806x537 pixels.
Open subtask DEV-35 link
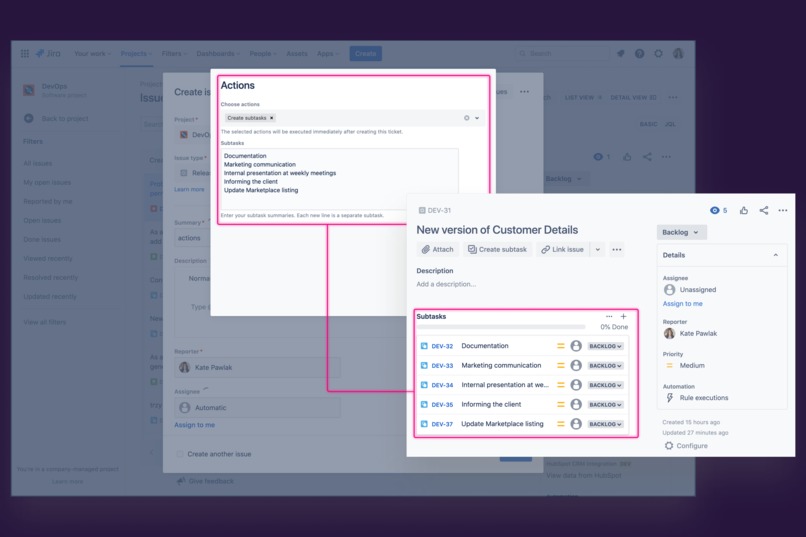pos(442,405)
